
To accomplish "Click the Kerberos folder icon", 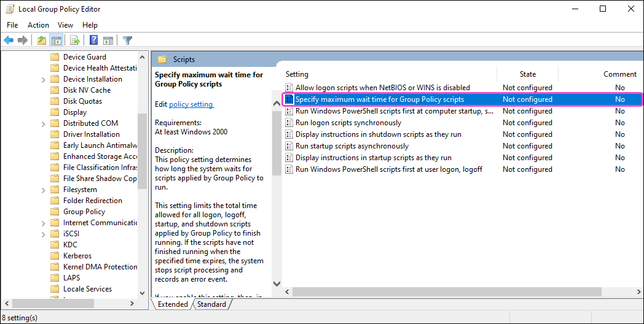I will [55, 256].
